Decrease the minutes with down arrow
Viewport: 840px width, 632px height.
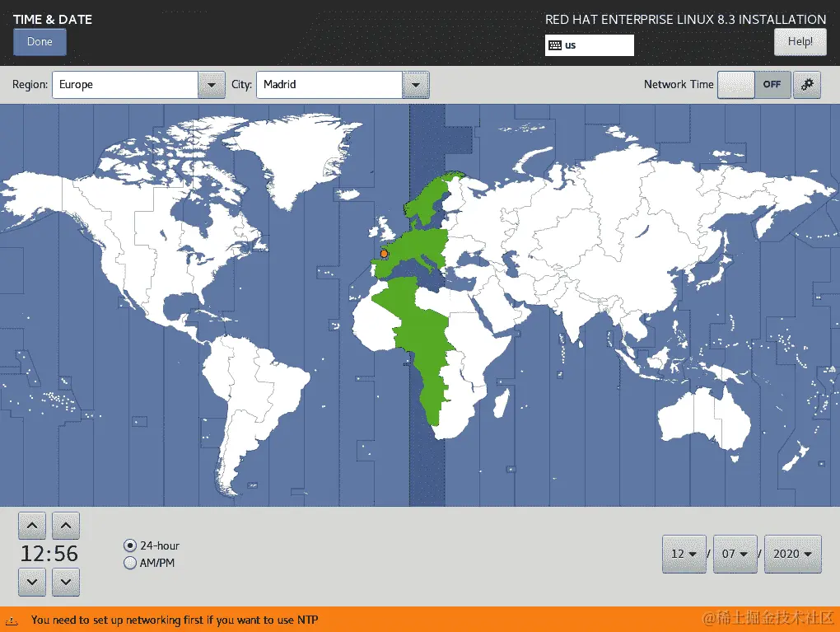(66, 582)
